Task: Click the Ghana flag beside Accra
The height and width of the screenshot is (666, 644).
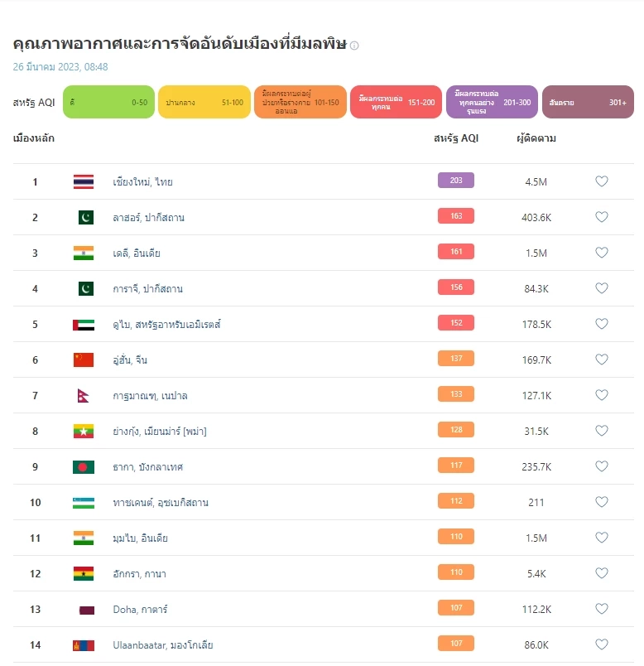Action: [84, 572]
